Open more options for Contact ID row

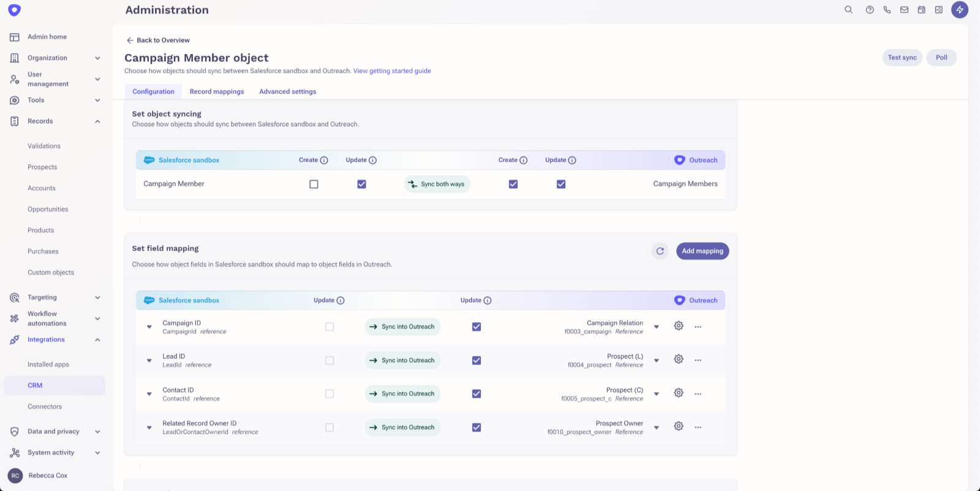(x=698, y=394)
